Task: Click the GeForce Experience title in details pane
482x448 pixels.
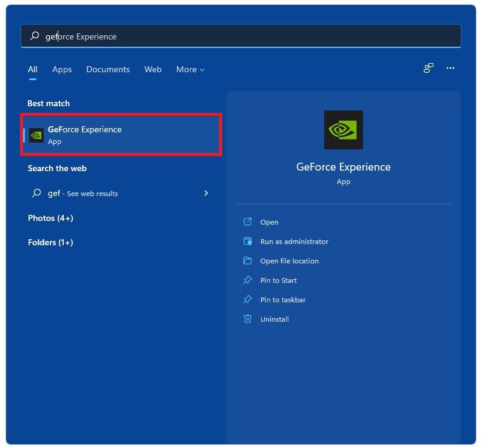Action: (343, 167)
